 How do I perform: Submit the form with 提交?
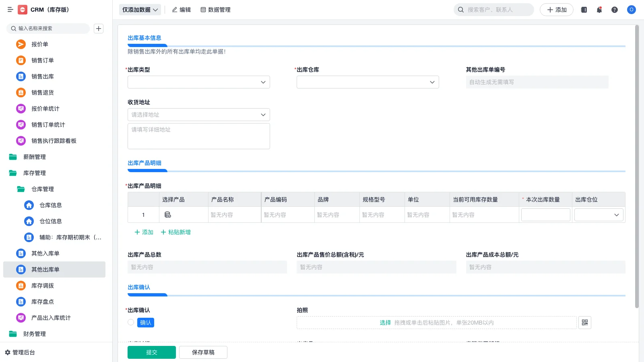click(x=151, y=352)
